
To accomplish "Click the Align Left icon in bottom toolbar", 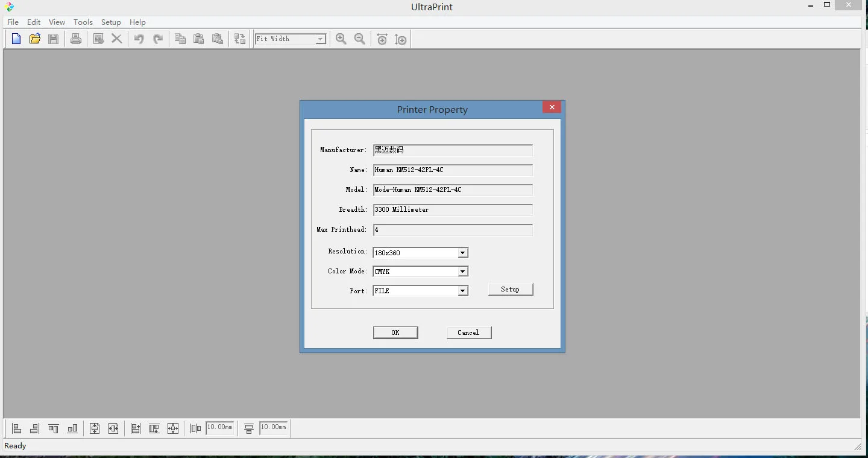I will 17,428.
